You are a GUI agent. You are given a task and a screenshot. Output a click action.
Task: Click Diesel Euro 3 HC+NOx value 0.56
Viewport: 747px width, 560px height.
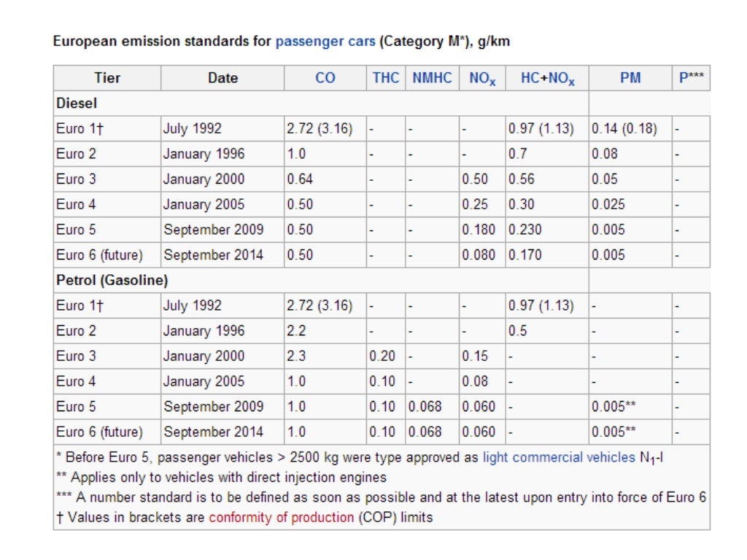click(521, 179)
